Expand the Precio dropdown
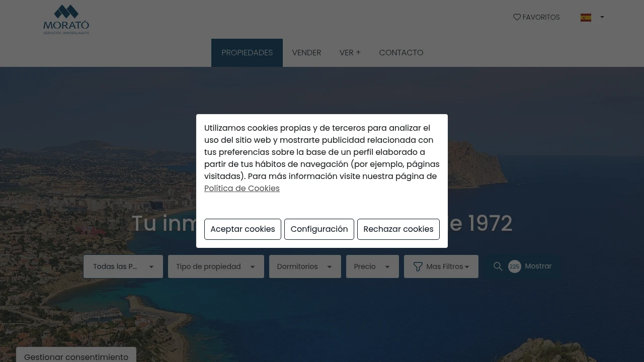The image size is (644, 362). pos(372,266)
